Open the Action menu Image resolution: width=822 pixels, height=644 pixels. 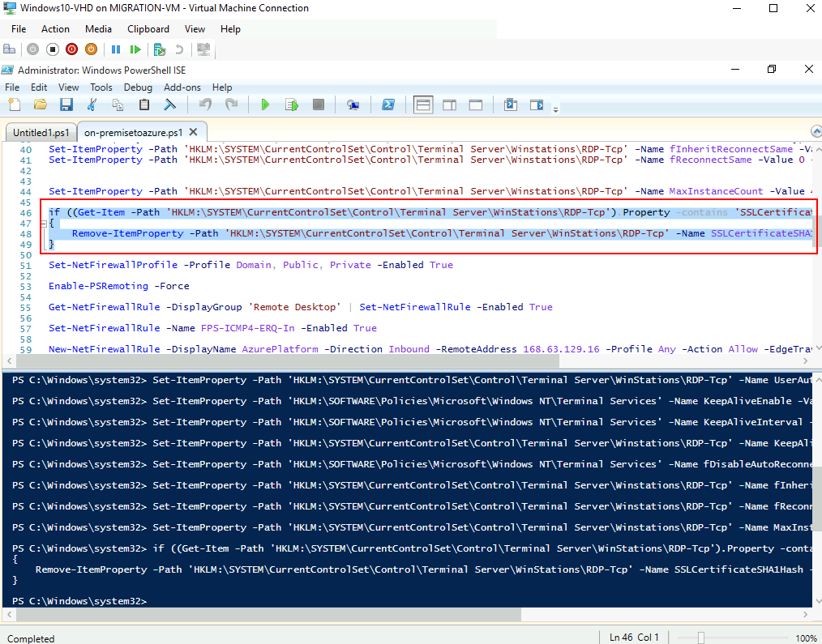[x=55, y=29]
